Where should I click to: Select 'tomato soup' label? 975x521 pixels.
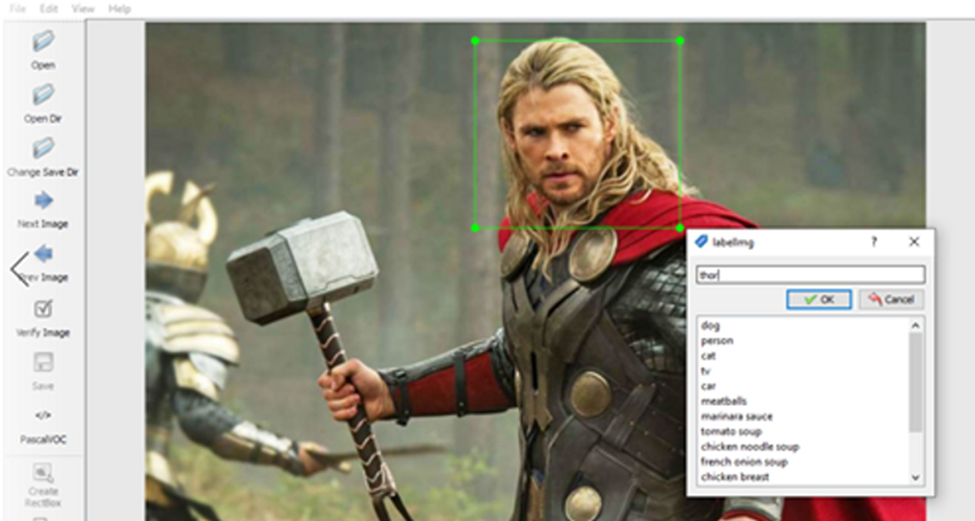point(731,431)
